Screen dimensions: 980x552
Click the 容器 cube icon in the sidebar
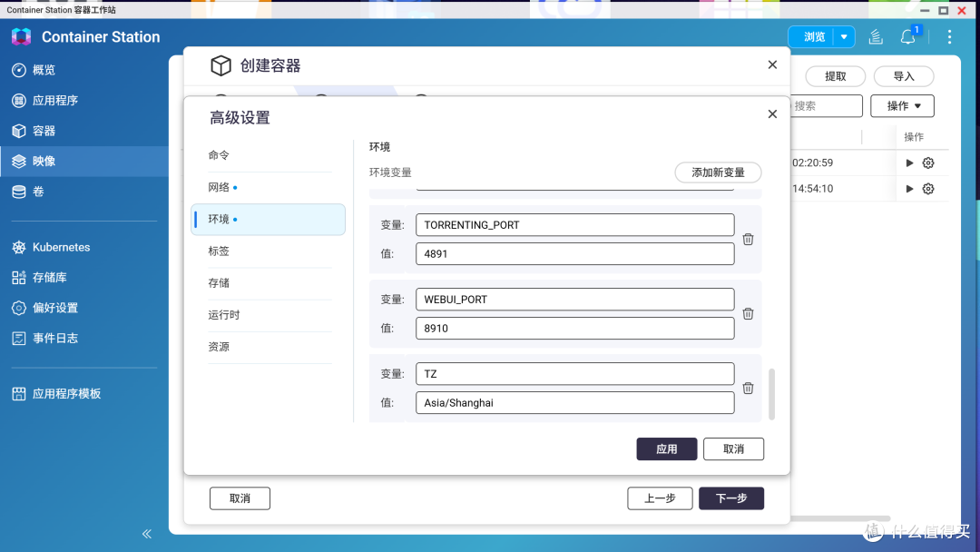[19, 131]
